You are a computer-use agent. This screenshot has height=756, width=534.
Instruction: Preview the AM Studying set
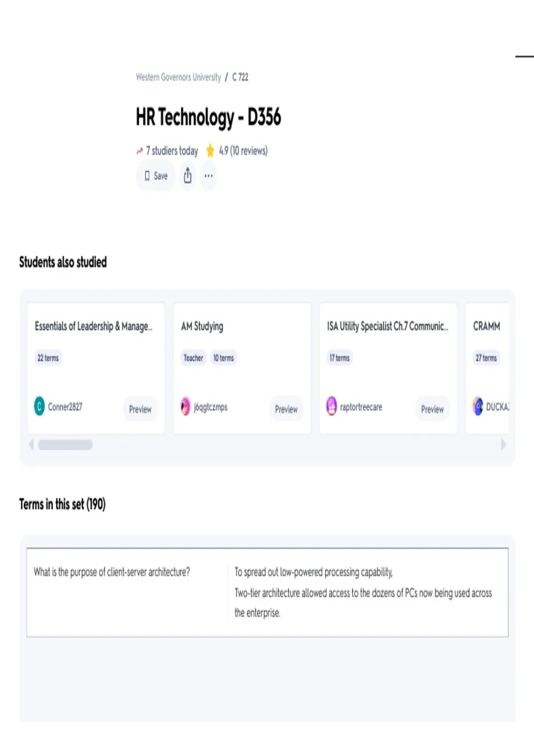(x=286, y=409)
